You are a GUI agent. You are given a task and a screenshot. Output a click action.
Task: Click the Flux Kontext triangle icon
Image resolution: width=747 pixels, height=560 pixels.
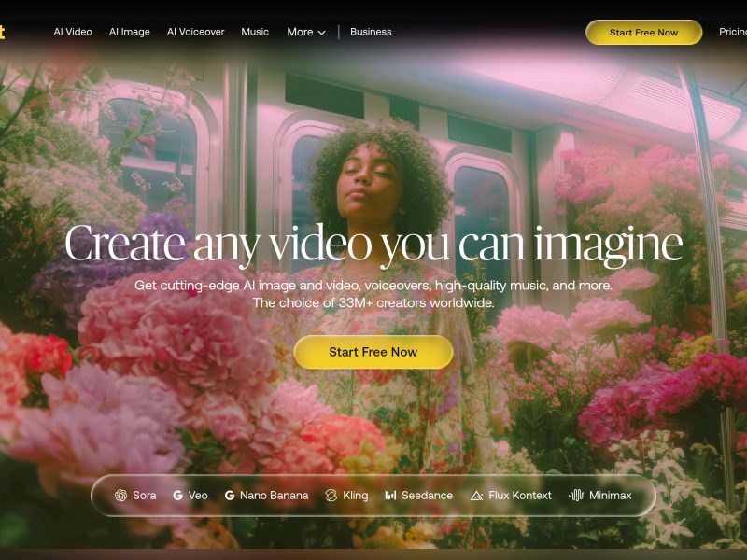[477, 496]
